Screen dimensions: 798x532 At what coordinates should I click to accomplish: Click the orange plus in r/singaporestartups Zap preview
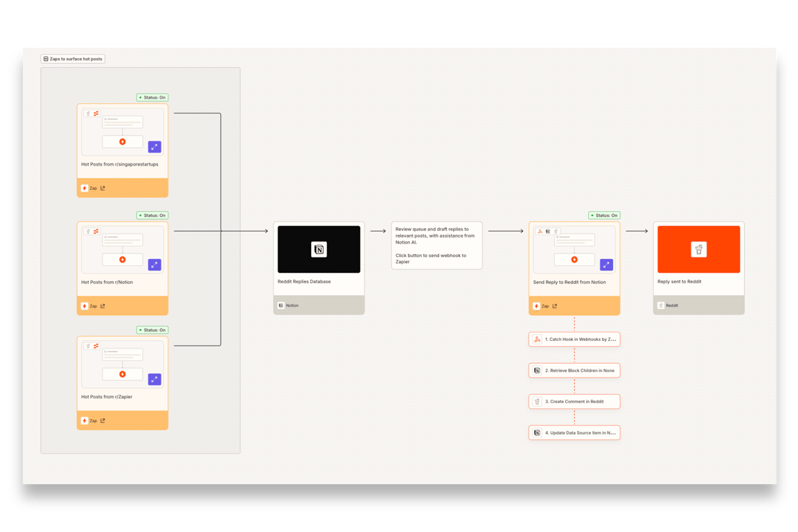pyautogui.click(x=123, y=141)
